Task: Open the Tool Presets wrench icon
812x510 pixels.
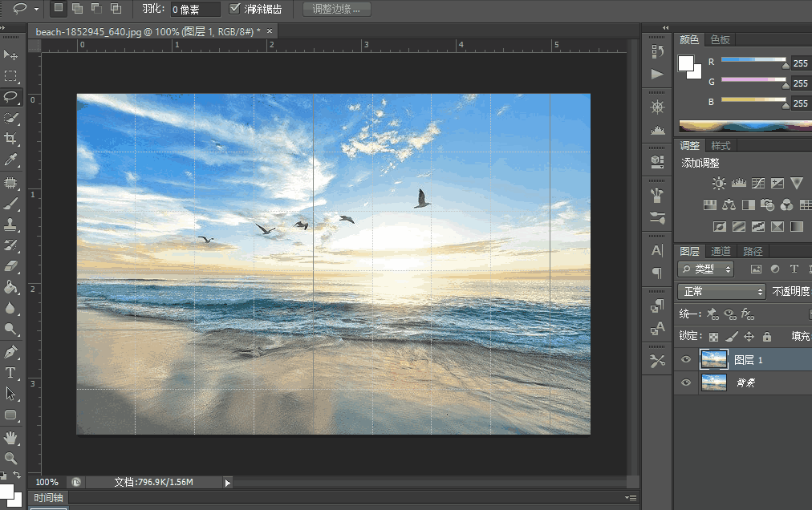Action: [657, 361]
